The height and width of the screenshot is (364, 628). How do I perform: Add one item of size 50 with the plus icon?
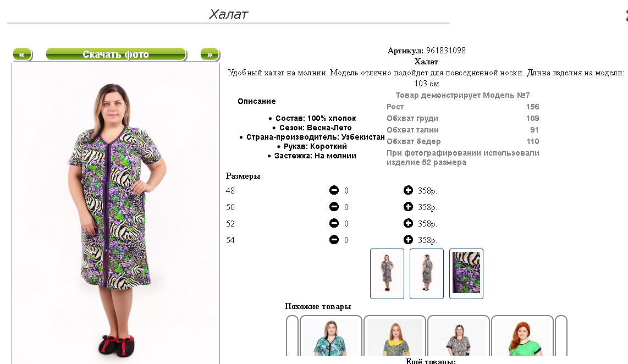pyautogui.click(x=408, y=207)
